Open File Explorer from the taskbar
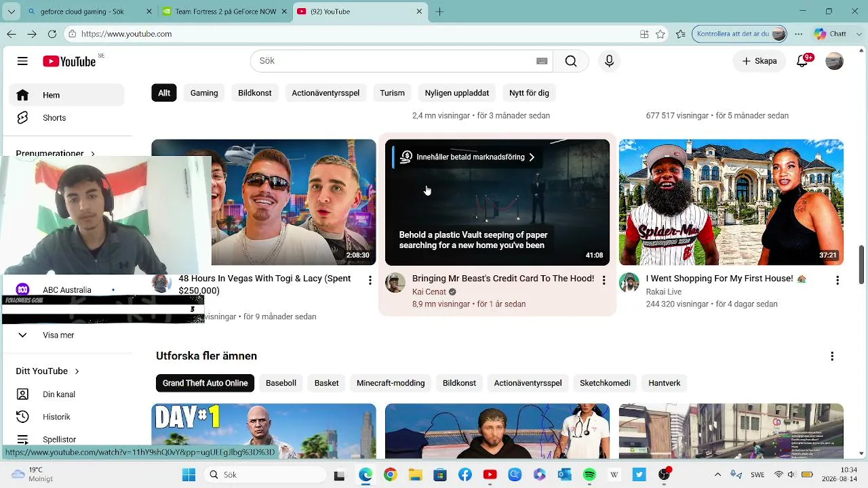The width and height of the screenshot is (868, 488). 414,474
